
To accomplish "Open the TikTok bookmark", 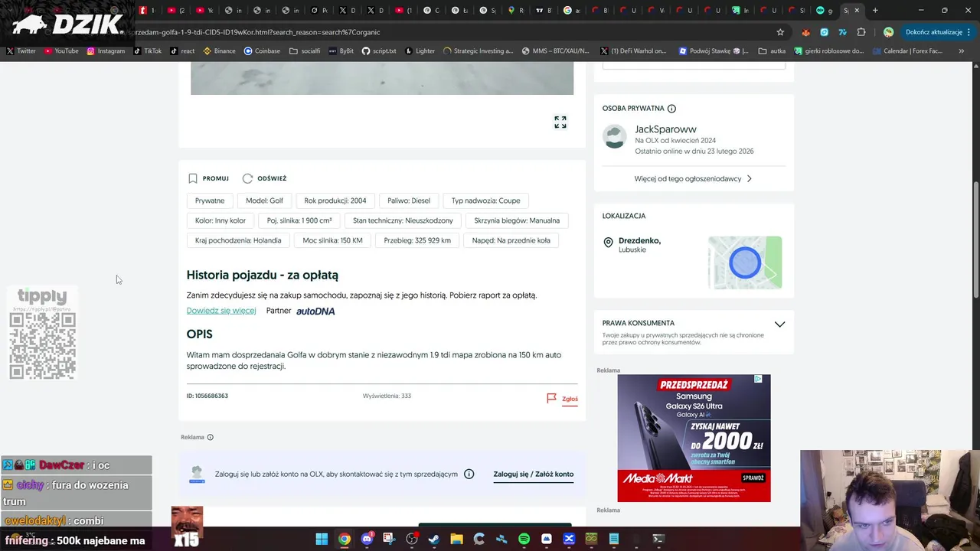I will (147, 51).
